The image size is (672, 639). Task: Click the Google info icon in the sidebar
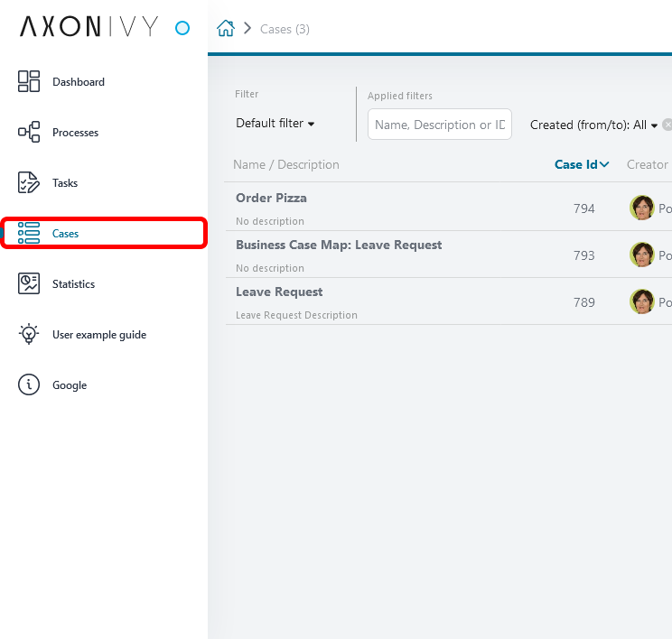pyautogui.click(x=29, y=384)
